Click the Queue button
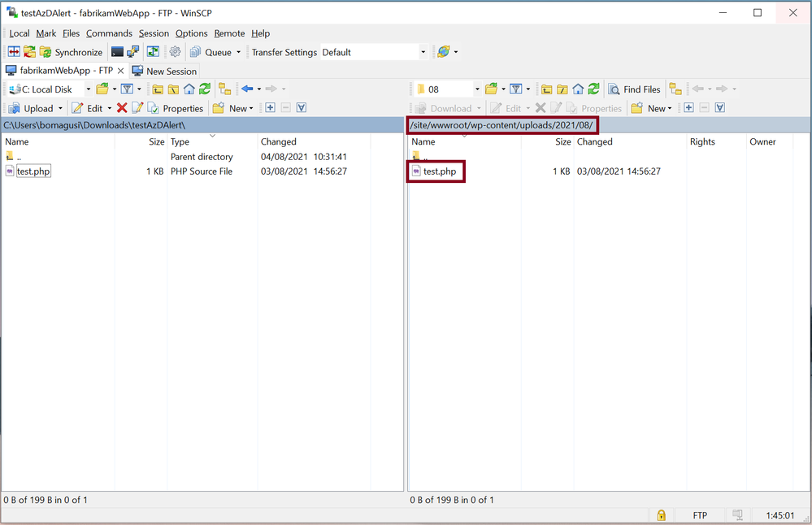Image resolution: width=812 pixels, height=525 pixels. coord(211,52)
